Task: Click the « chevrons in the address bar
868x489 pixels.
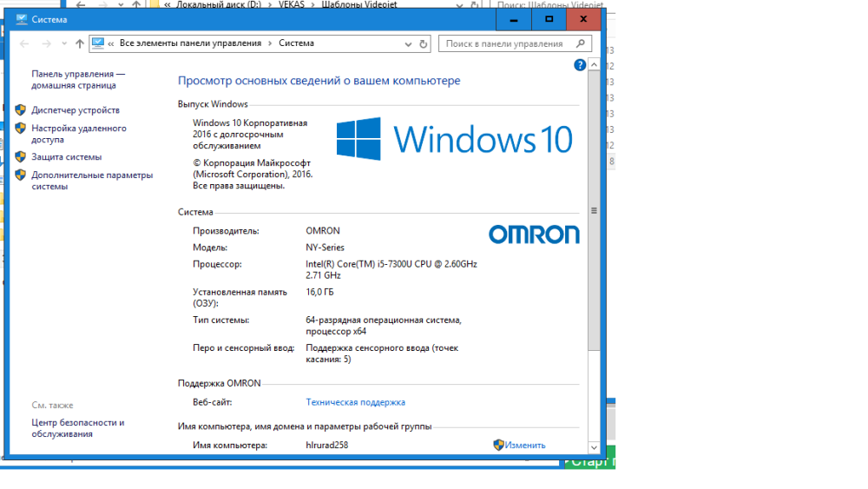Action: coord(111,43)
